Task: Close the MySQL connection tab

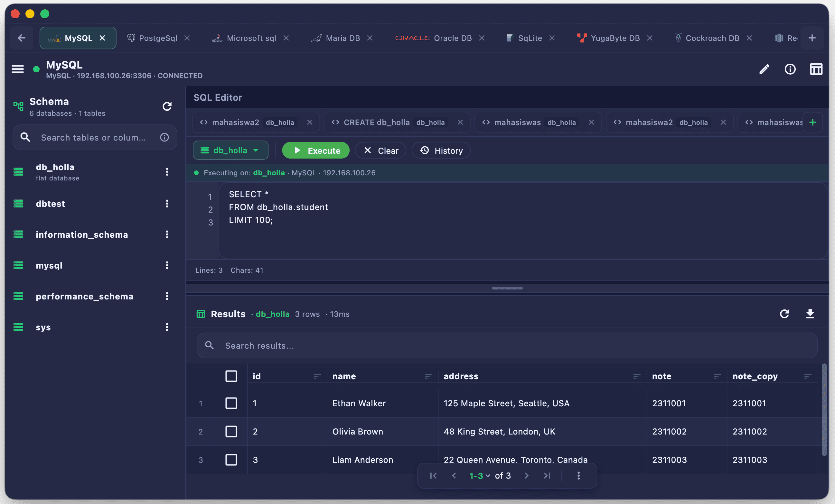Action: (102, 38)
